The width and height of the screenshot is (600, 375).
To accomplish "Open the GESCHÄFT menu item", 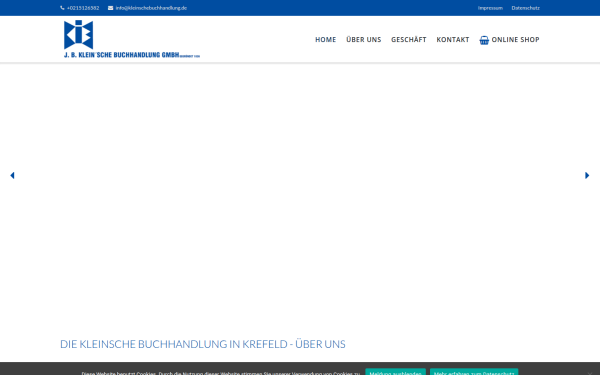I will point(409,40).
